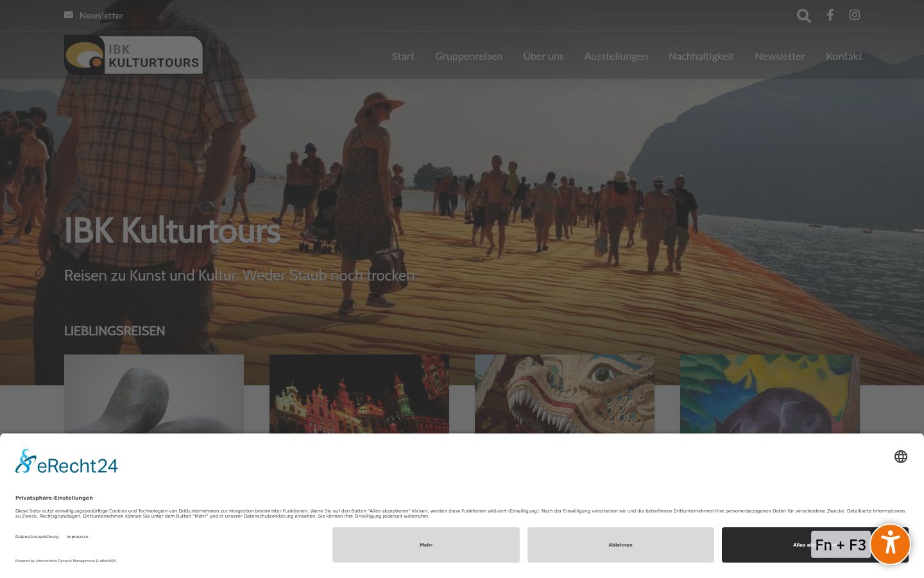Click the LIEBLINGSREISEN heading

pyautogui.click(x=114, y=331)
